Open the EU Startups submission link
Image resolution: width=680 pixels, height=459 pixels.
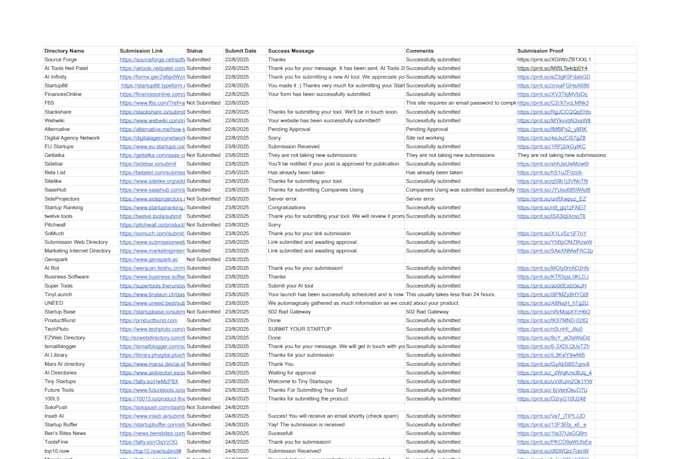(152, 147)
